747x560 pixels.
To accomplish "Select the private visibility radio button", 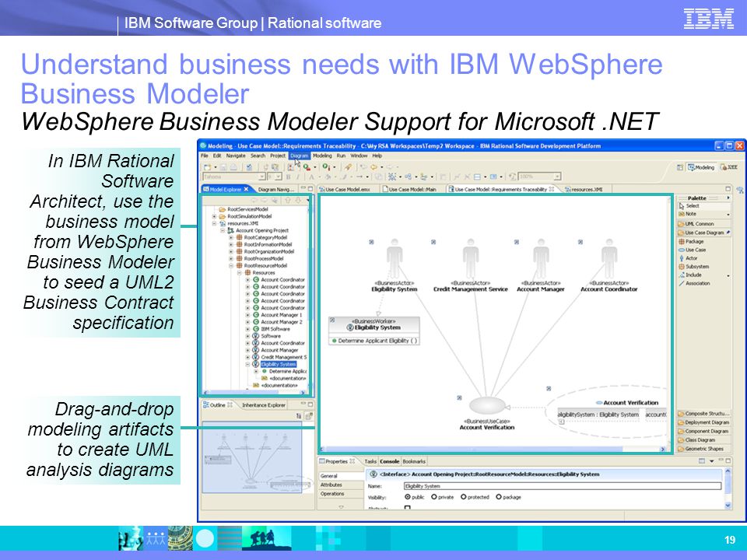I will coord(434,497).
